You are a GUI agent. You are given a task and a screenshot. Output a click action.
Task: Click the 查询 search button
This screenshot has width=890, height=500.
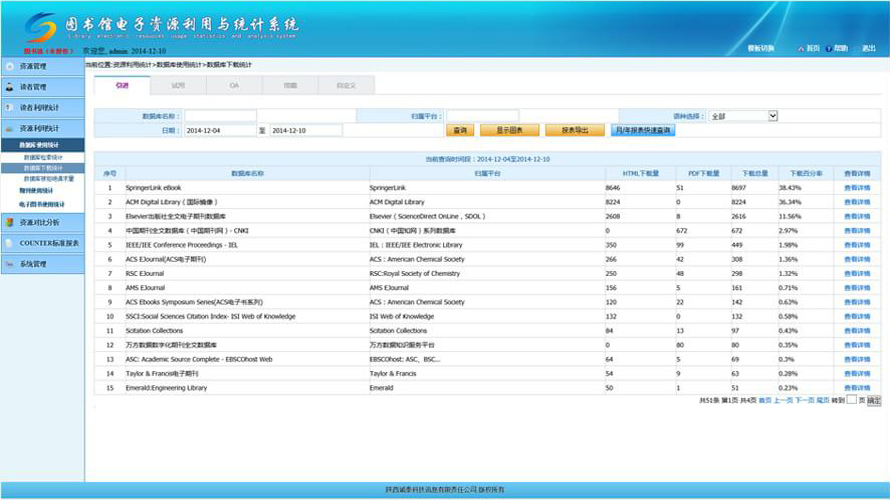click(x=460, y=130)
